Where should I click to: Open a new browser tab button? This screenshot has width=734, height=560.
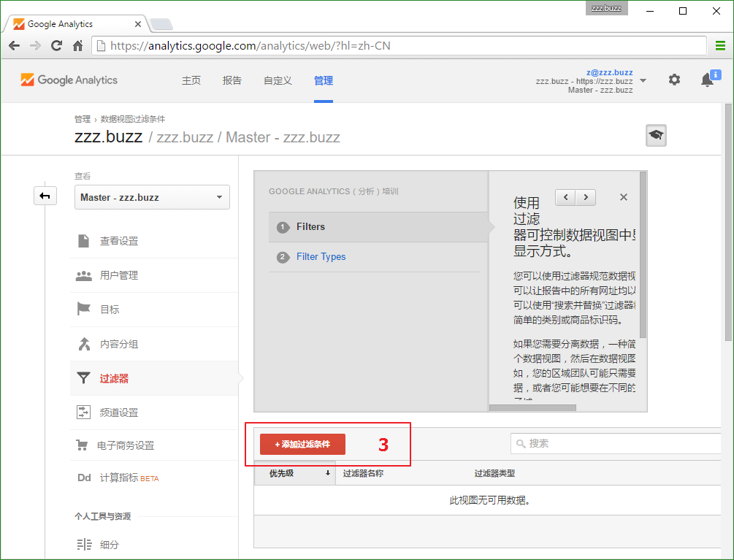161,24
